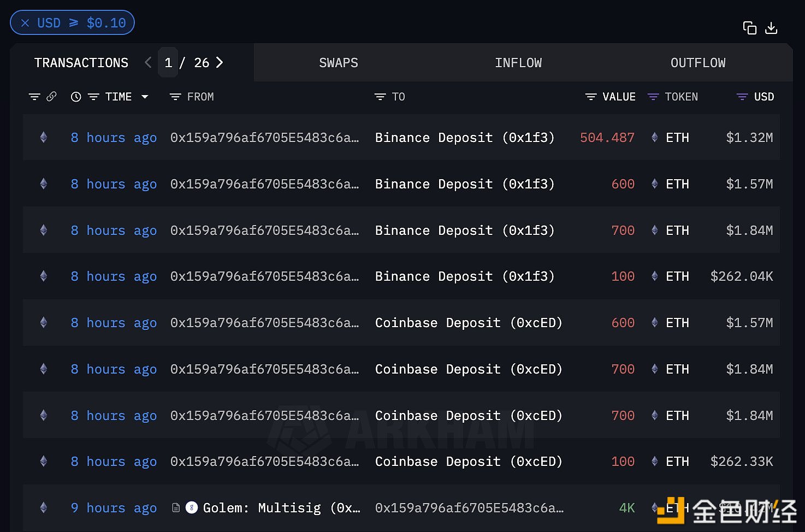
Task: Go to previous page with left chevron
Action: click(x=148, y=63)
